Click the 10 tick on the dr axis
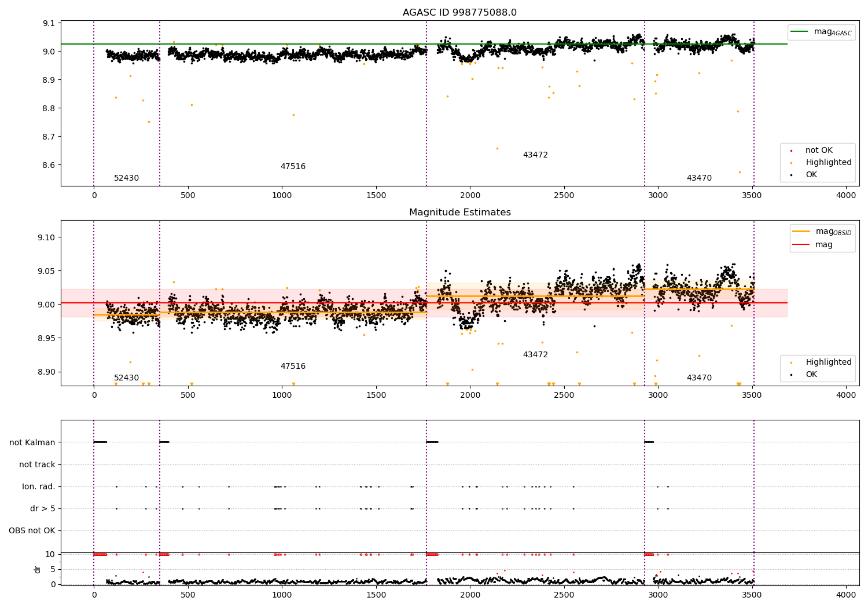Viewport: 868px width, 608px height. point(50,554)
